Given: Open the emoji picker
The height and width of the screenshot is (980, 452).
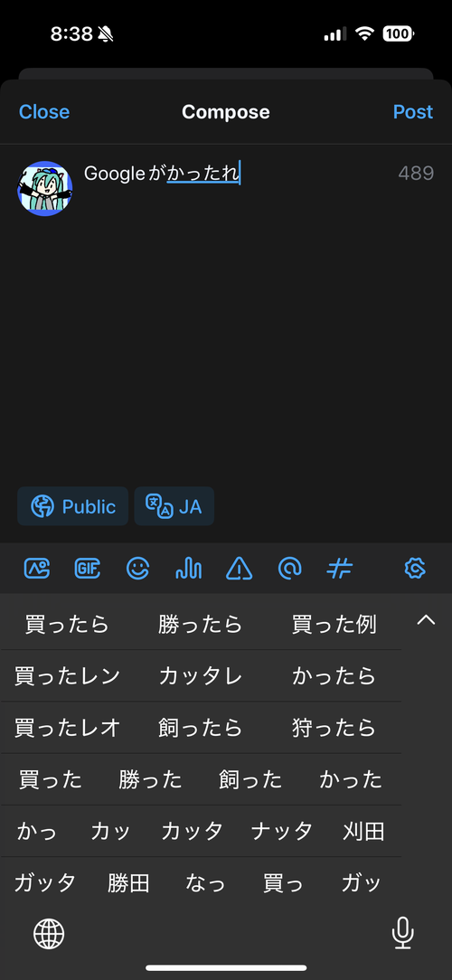Looking at the screenshot, I should pyautogui.click(x=138, y=568).
